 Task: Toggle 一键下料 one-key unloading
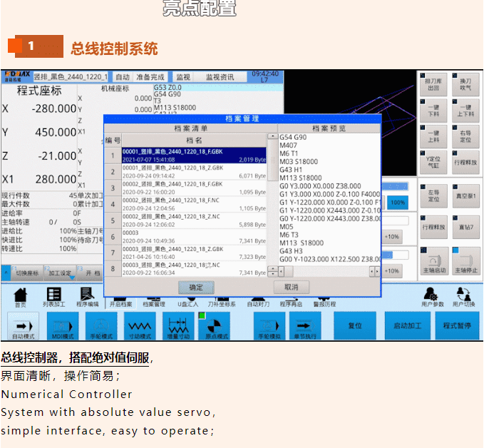pos(433,111)
